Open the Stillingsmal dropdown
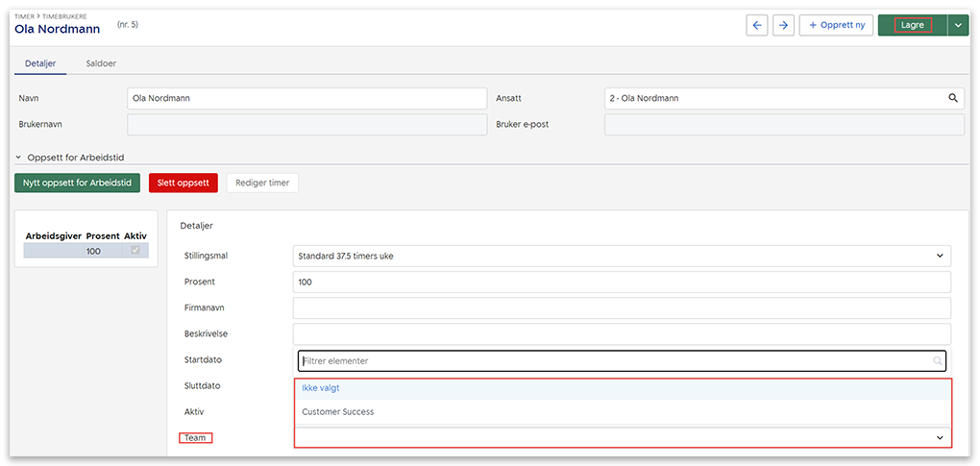 (621, 256)
